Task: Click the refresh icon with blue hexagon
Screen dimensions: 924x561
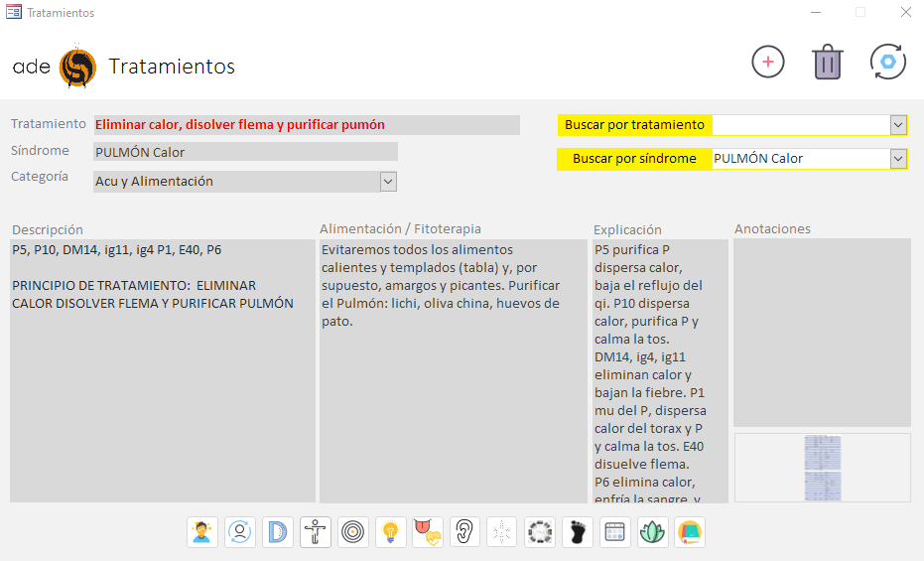Action: click(887, 62)
